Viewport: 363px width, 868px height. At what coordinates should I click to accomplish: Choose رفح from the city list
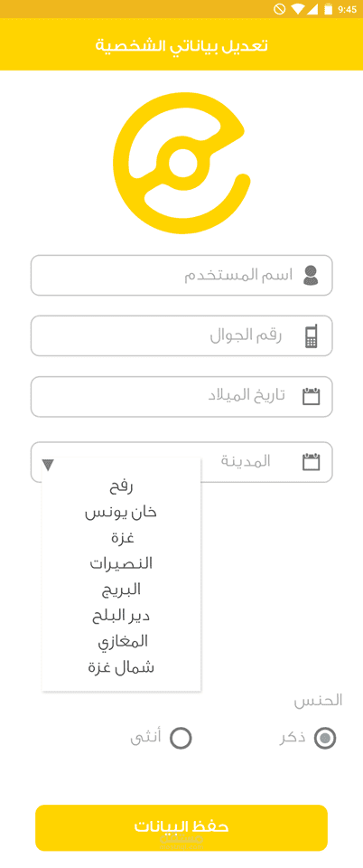121,487
